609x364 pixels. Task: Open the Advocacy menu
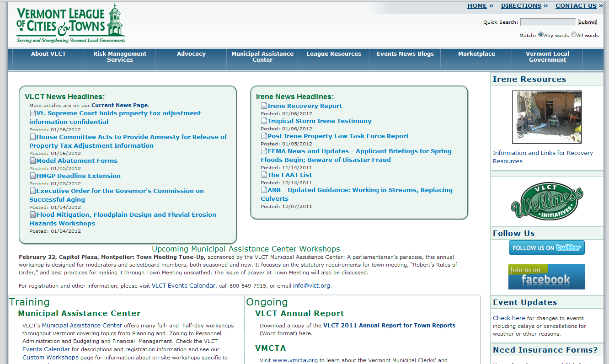(x=191, y=54)
